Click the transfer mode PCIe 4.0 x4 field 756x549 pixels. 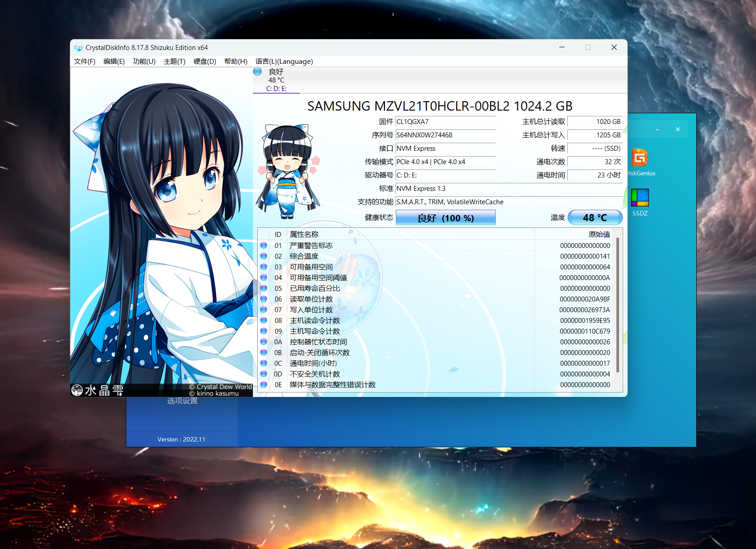[446, 162]
